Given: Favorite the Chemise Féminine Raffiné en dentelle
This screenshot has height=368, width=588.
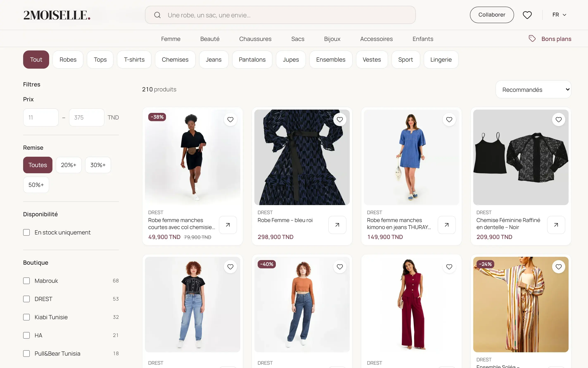Looking at the screenshot, I should (559, 119).
